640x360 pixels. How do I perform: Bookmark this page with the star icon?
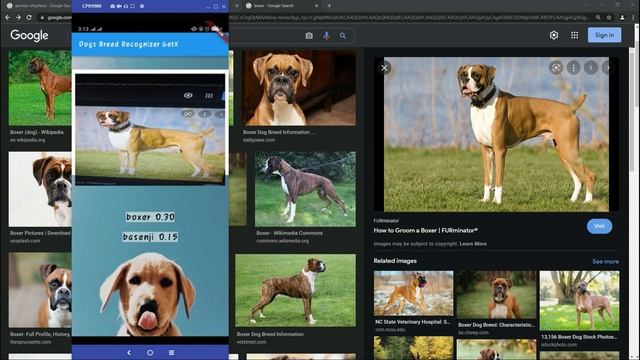click(609, 18)
